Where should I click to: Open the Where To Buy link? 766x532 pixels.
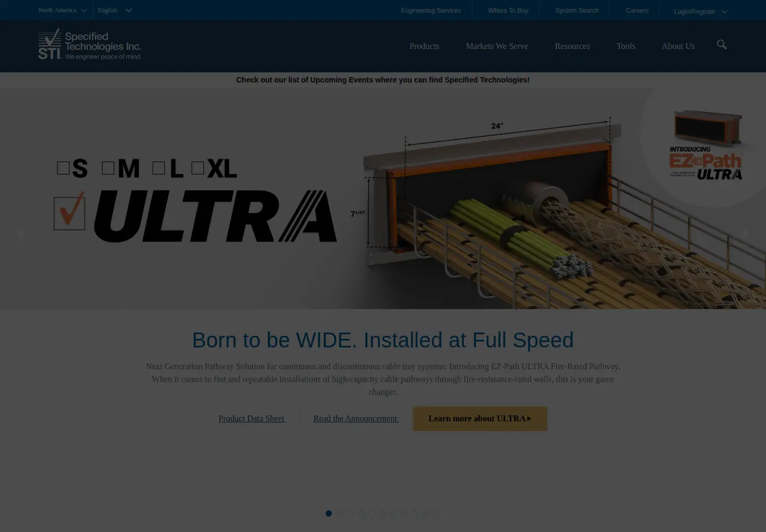pos(508,11)
